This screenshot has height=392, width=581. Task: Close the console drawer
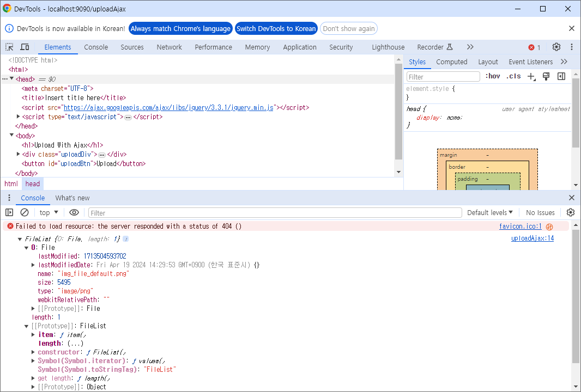pos(571,198)
